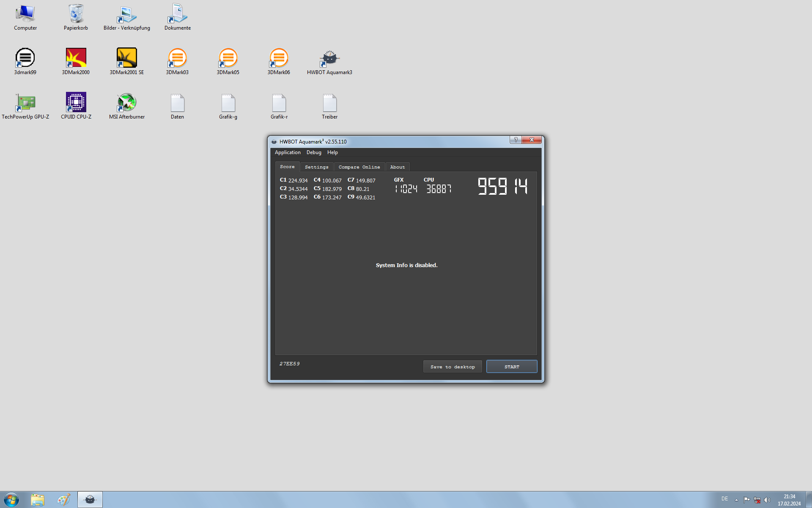The width and height of the screenshot is (812, 508).
Task: Click the total score 95914 display
Action: point(502,186)
